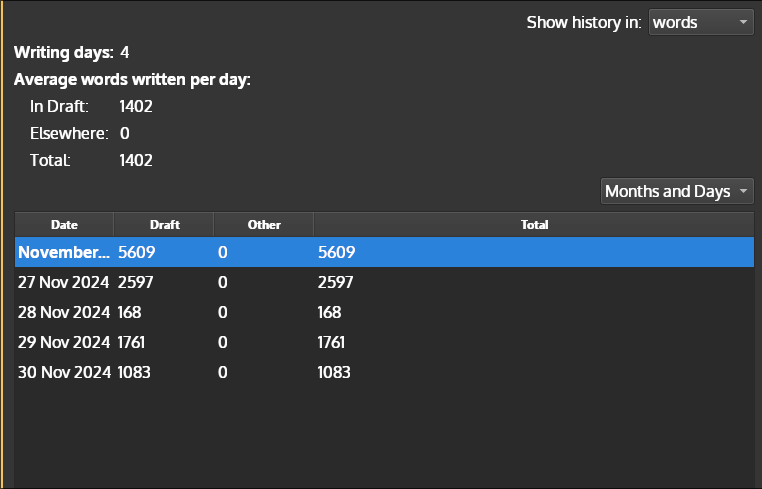The width and height of the screenshot is (762, 489).
Task: Select the highlighted November month row date
Action: 64,253
